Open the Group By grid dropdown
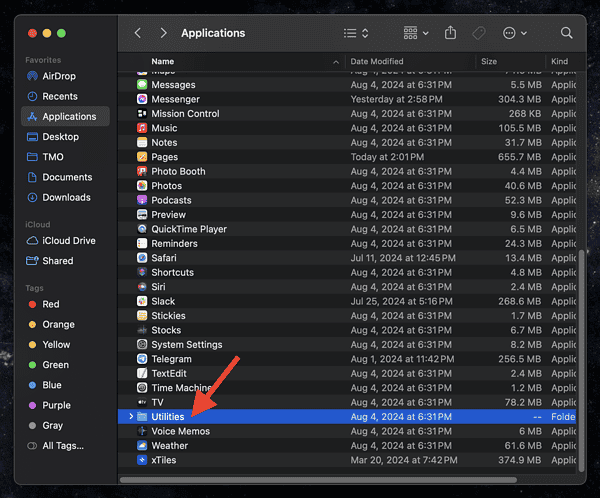 (x=416, y=33)
